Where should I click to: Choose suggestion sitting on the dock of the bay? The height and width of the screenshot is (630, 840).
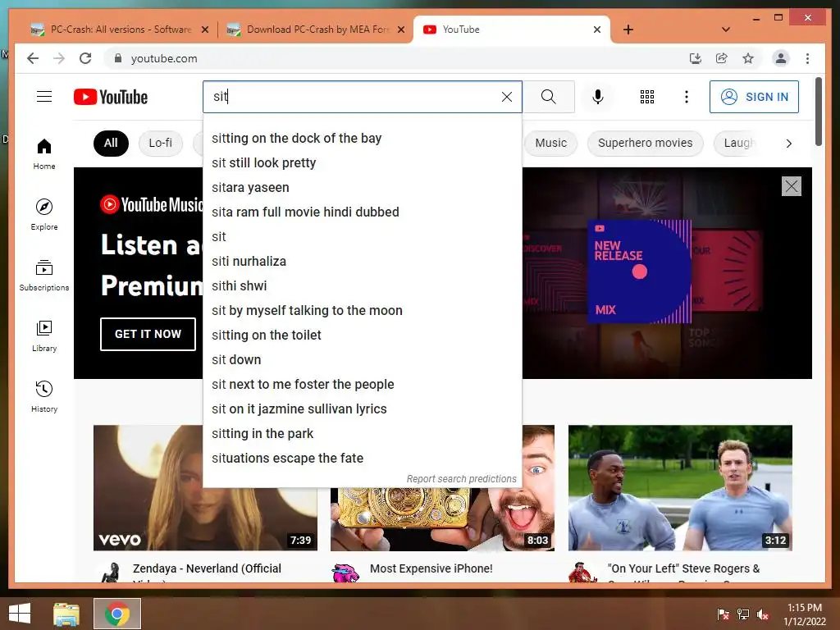point(362,138)
